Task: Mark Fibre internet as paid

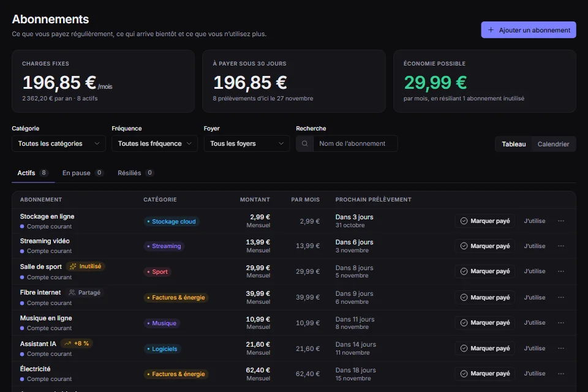Action: pyautogui.click(x=485, y=298)
